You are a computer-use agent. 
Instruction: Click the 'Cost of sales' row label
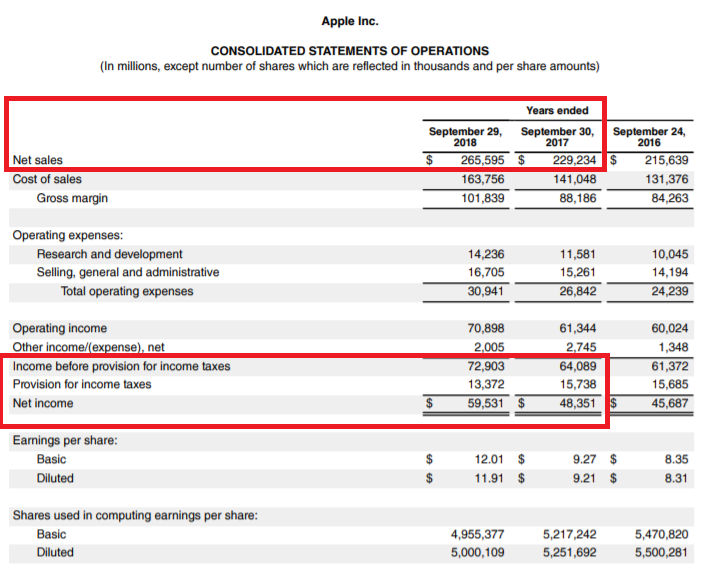pos(47,179)
